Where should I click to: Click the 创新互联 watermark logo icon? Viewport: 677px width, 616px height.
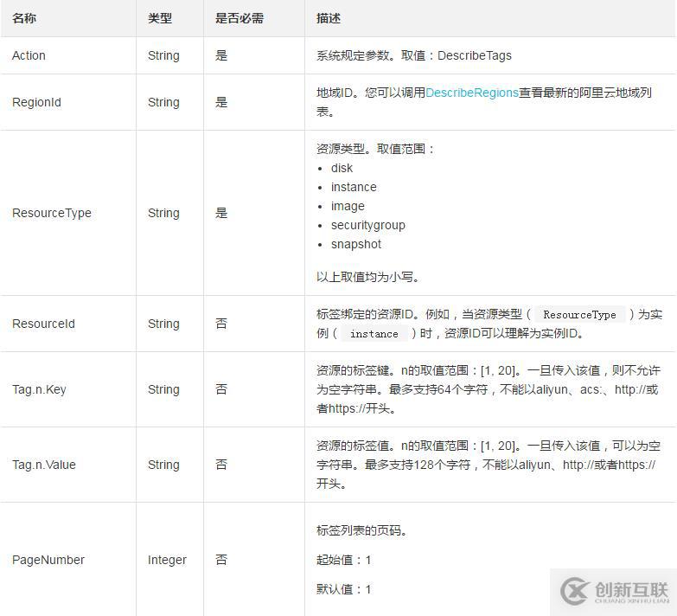[576, 591]
